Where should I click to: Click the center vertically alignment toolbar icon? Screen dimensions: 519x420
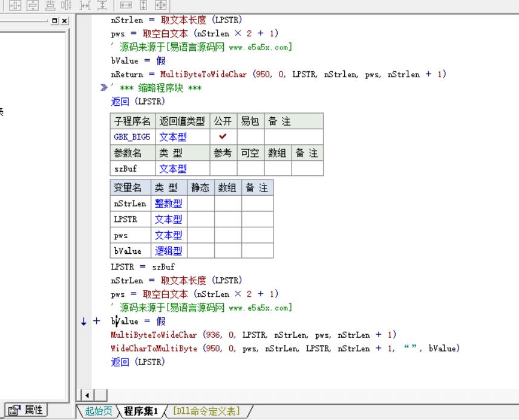pos(33,5)
